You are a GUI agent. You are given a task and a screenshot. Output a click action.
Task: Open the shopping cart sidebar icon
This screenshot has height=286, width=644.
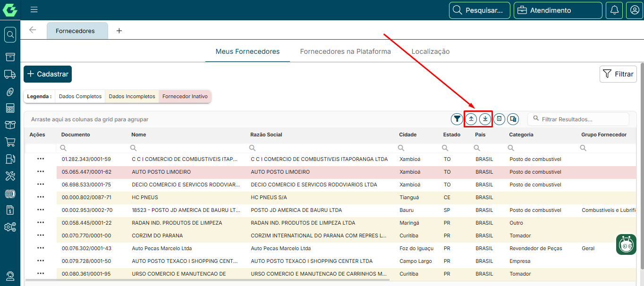[x=10, y=142]
